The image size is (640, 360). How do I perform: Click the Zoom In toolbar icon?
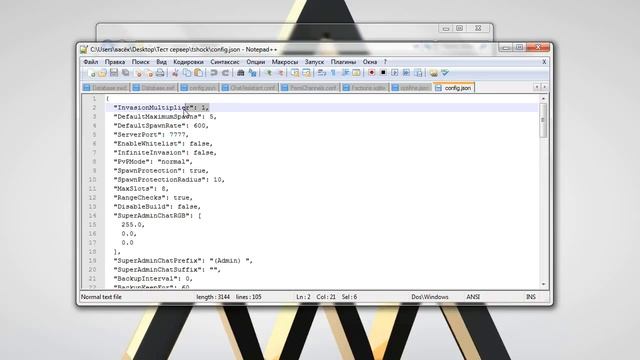click(x=269, y=73)
